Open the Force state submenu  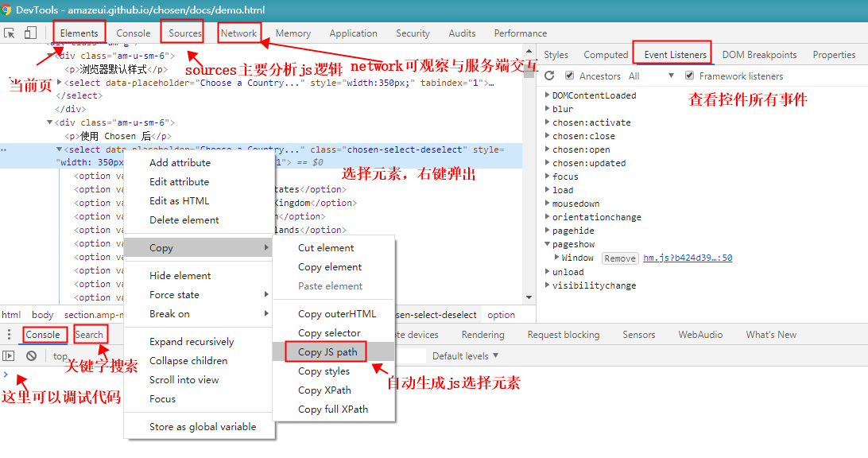200,295
